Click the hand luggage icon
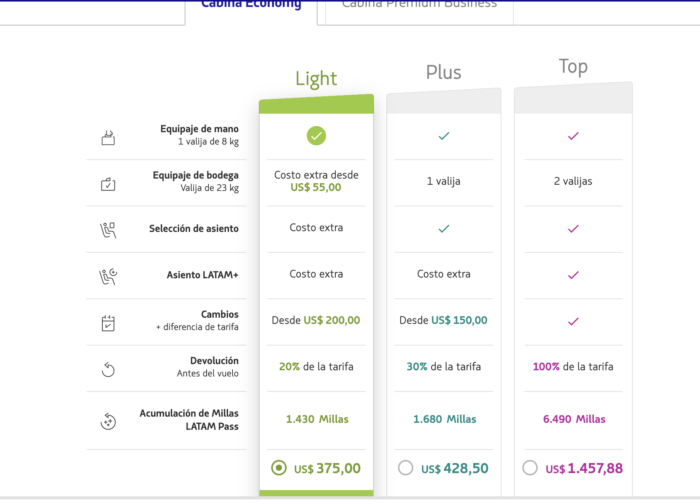 pos(109,138)
